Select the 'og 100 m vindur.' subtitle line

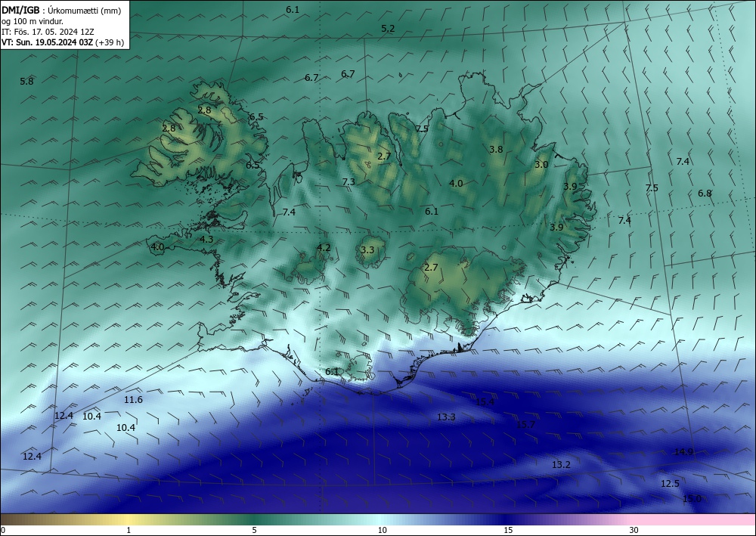tap(33, 21)
